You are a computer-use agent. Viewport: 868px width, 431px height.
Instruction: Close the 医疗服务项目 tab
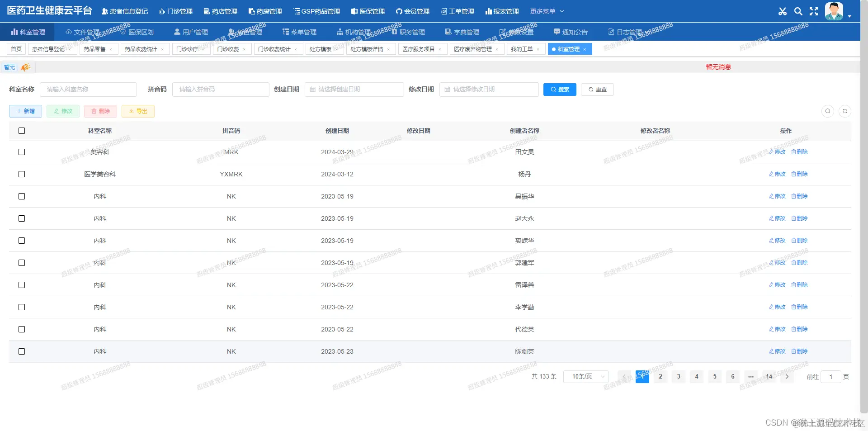click(440, 49)
